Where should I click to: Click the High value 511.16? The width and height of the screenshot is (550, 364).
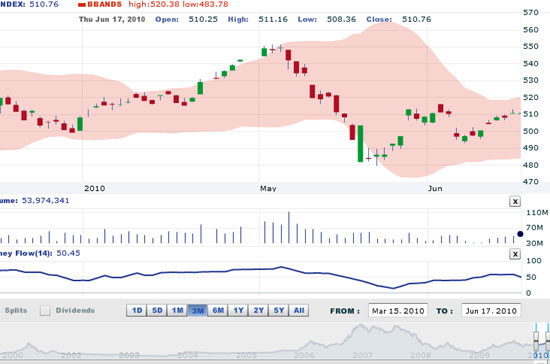coord(273,19)
